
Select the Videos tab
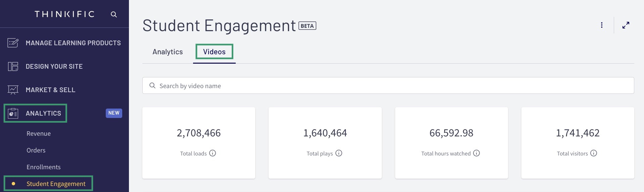pyautogui.click(x=214, y=52)
